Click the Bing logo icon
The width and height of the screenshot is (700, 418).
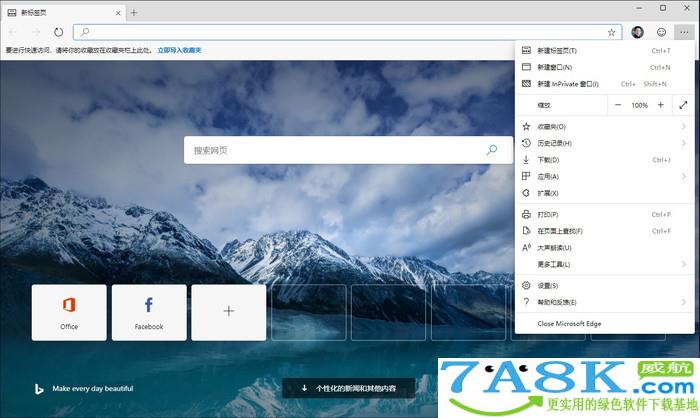tap(39, 389)
